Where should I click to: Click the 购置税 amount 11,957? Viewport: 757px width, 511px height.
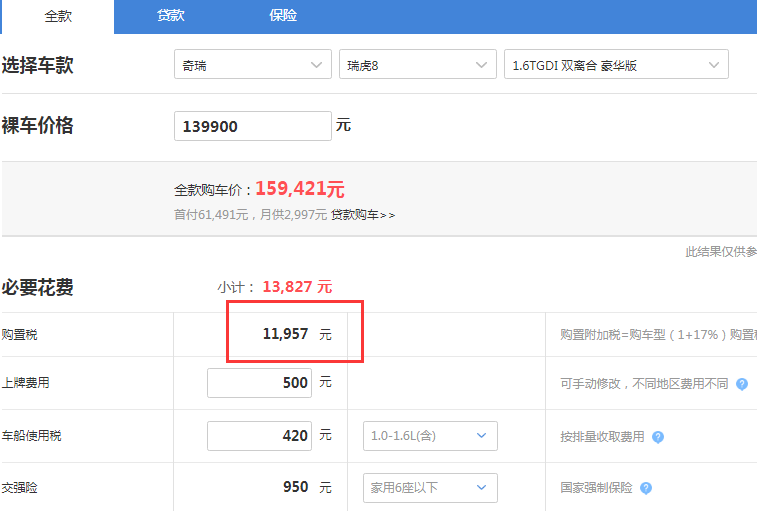pos(285,334)
